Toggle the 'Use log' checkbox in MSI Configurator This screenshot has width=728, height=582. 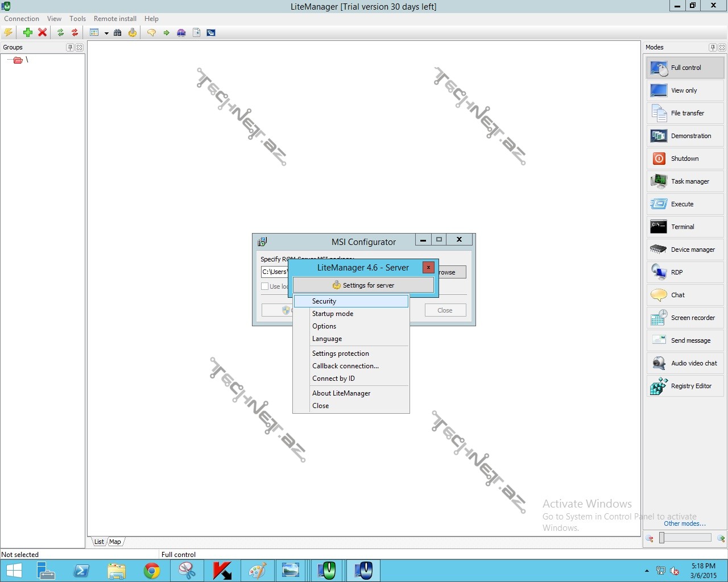265,286
